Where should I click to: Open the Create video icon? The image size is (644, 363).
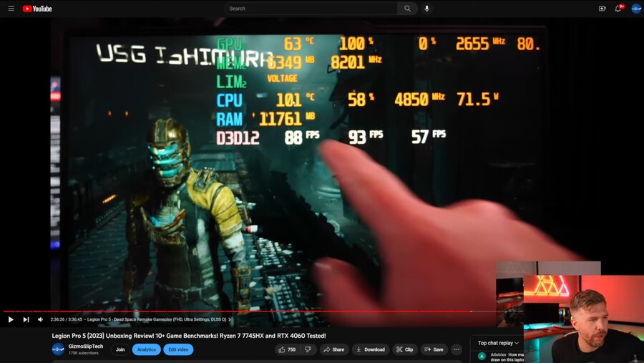click(x=602, y=8)
